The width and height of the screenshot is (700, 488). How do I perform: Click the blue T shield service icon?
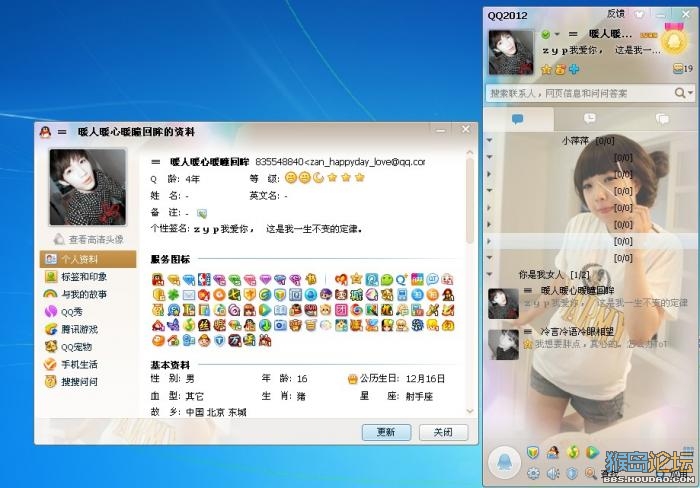(x=219, y=341)
